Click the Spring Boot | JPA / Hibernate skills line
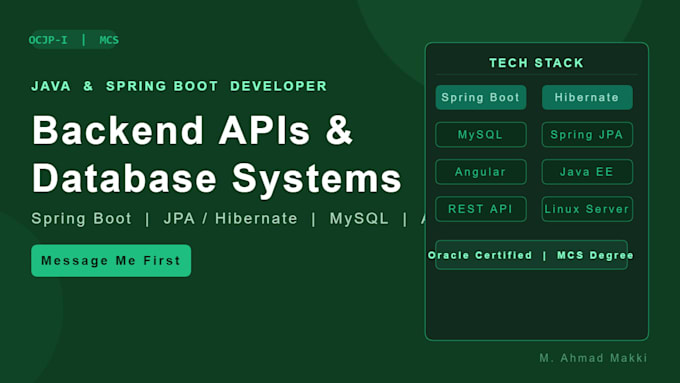680x383 pixels. (228, 218)
